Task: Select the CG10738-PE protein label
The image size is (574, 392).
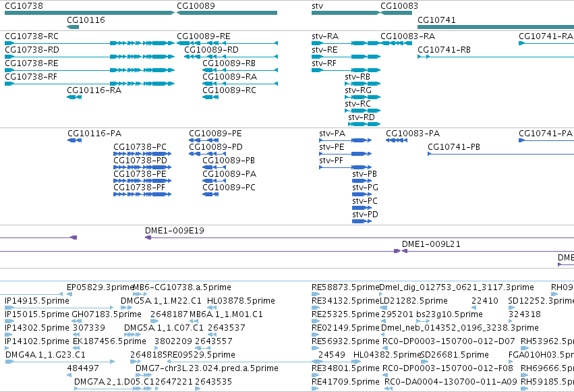Action: pyautogui.click(x=140, y=174)
